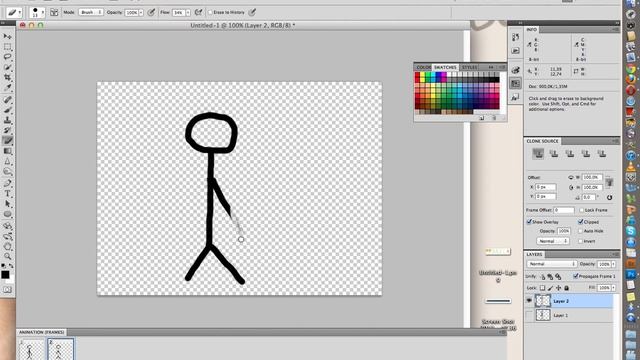Select the Type tool
This screenshot has width=640, height=360.
[x=7, y=193]
